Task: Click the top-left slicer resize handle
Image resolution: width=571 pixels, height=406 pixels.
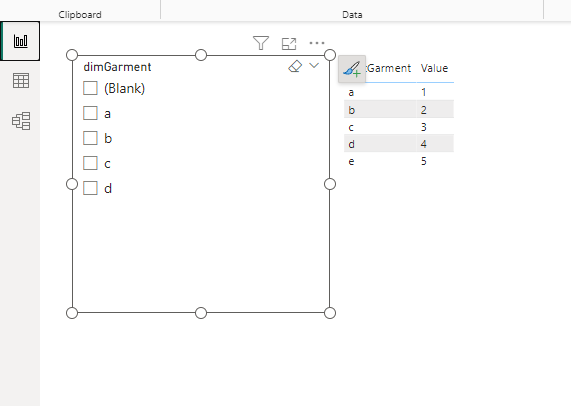Action: tap(72, 55)
